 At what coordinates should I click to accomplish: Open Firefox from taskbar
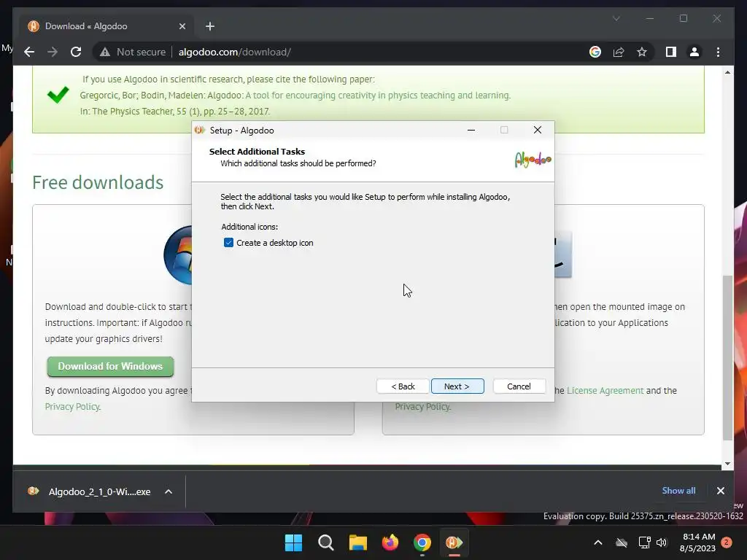(x=390, y=542)
